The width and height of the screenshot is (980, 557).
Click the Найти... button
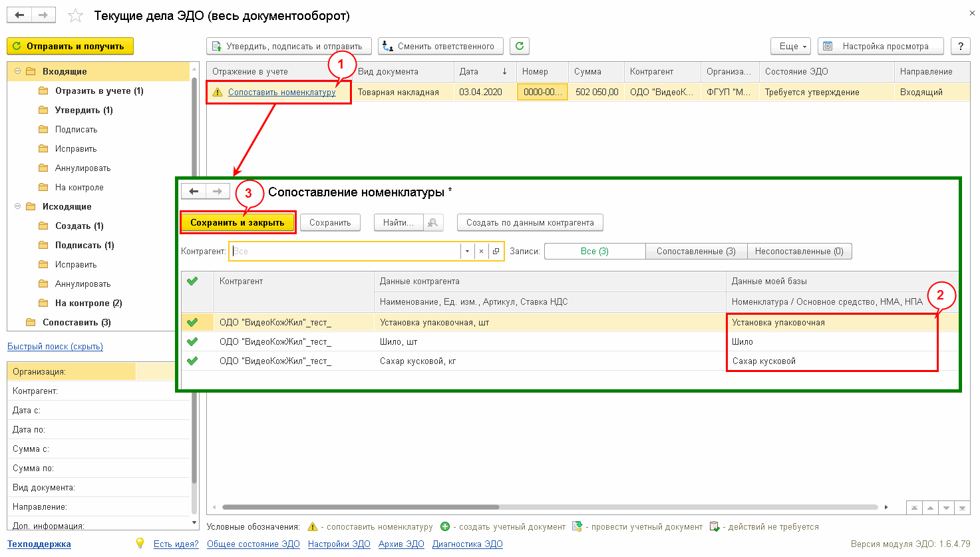(399, 222)
